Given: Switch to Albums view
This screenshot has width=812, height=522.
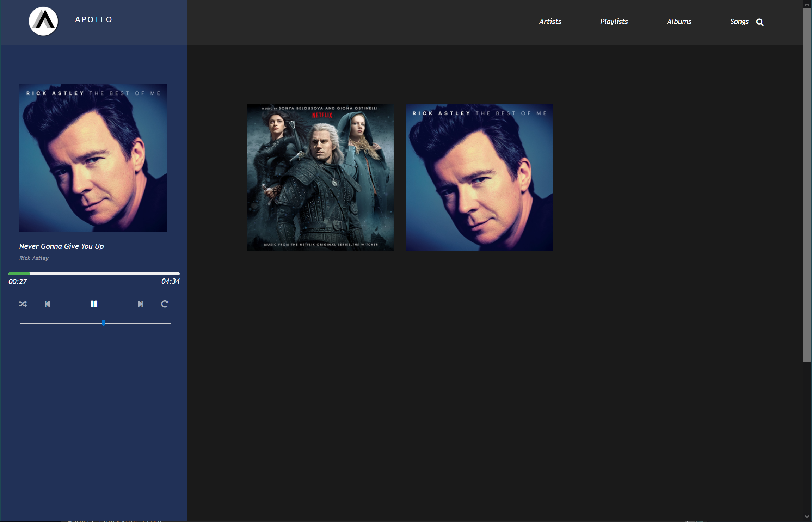Looking at the screenshot, I should click(x=679, y=22).
